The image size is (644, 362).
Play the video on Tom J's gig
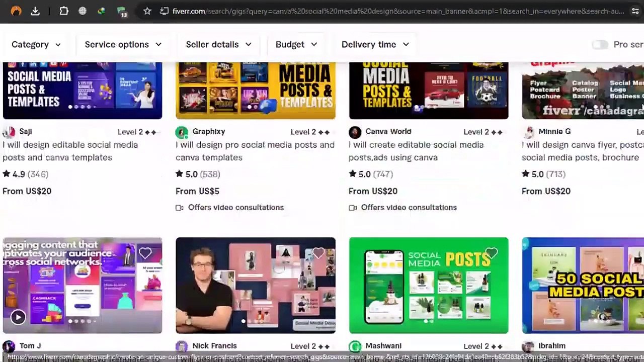[x=18, y=317]
